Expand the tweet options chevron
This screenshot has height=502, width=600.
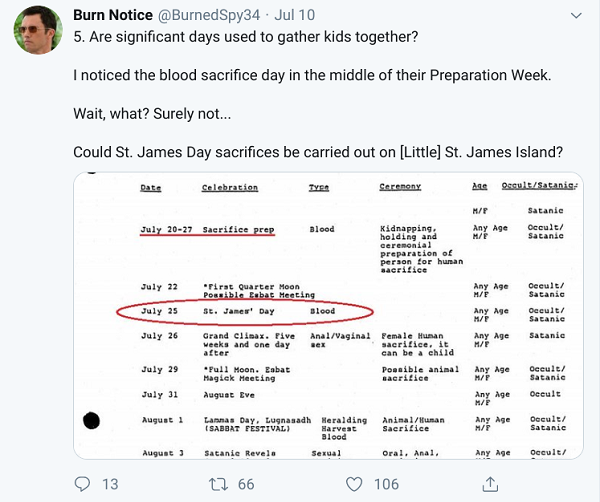[576, 17]
